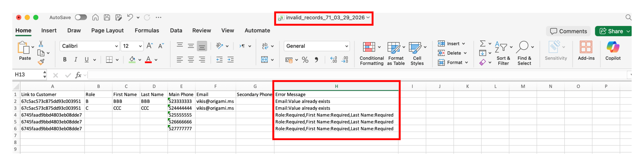Open the Automate tab

click(x=257, y=31)
